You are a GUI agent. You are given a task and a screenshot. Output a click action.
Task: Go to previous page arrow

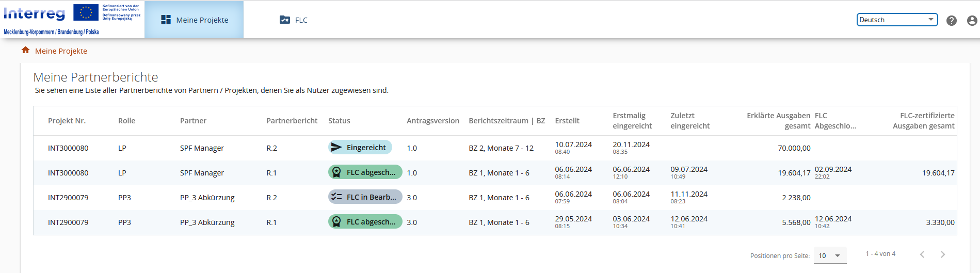click(x=922, y=254)
